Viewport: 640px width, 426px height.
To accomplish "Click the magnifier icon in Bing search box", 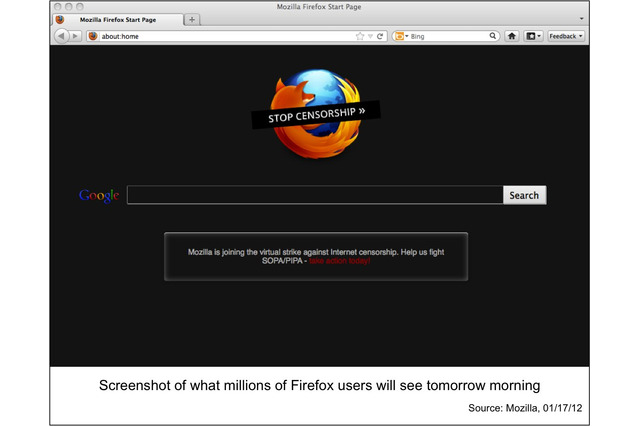I will (493, 36).
